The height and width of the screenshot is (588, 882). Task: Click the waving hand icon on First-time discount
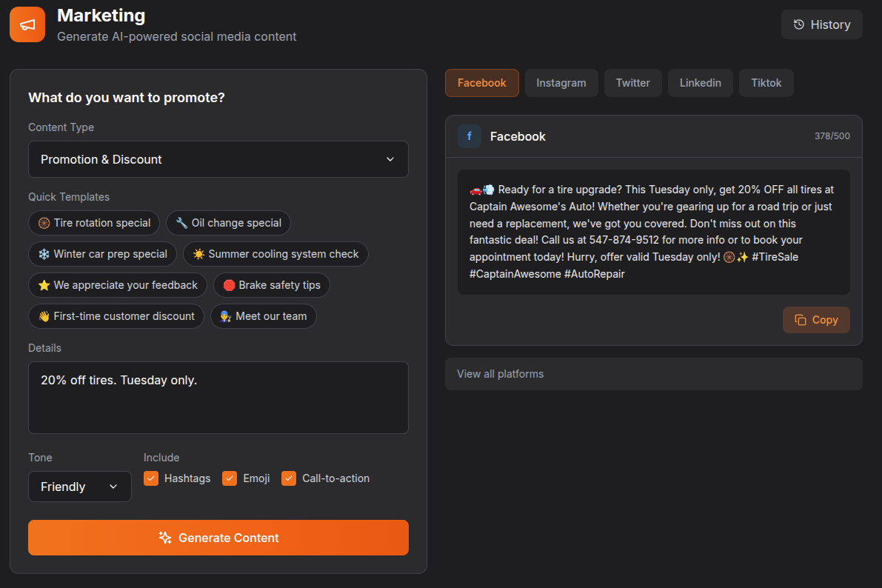[x=44, y=316]
